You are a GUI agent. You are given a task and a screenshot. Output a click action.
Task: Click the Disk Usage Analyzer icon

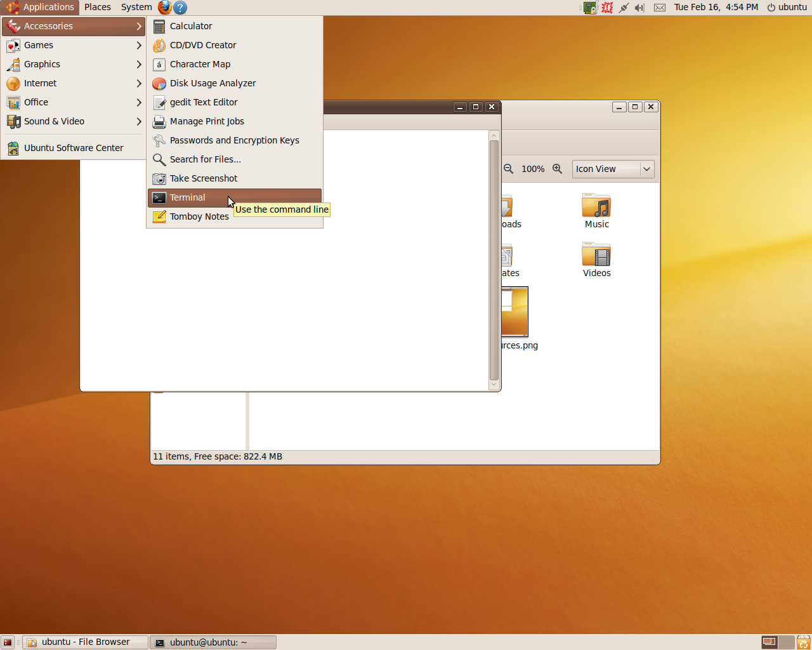click(x=159, y=83)
